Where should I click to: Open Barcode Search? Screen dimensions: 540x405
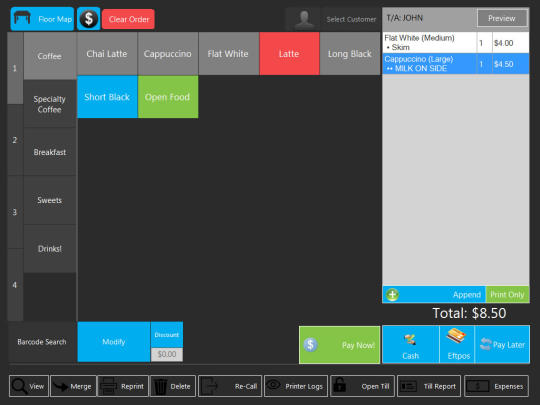[x=42, y=342]
